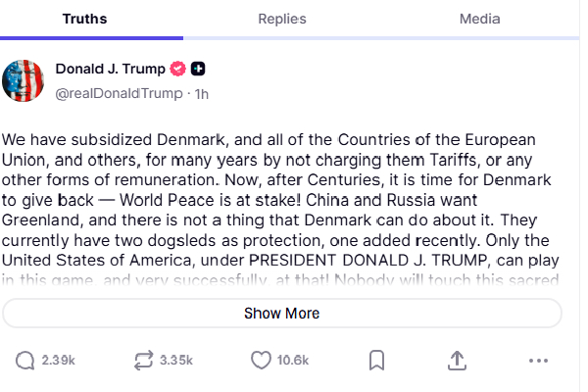
Task: Bookmark this post
Action: 376,361
